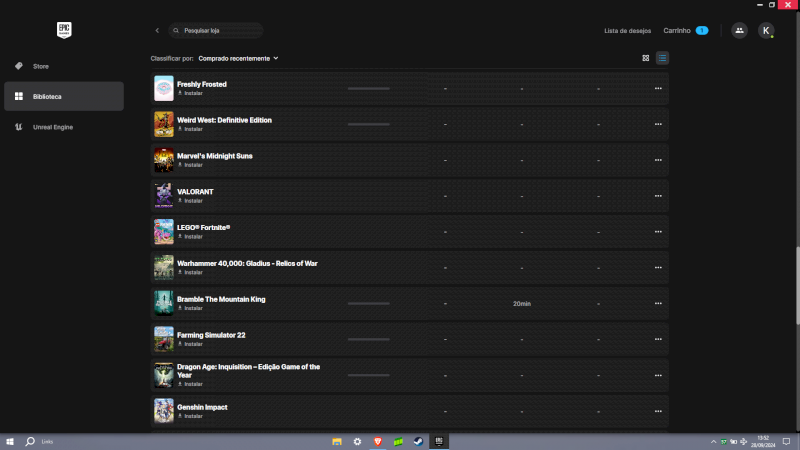Screen dimensions: 800x450
Task: Click Instalar under Marvel's Midnight Suns
Action: coord(190,165)
